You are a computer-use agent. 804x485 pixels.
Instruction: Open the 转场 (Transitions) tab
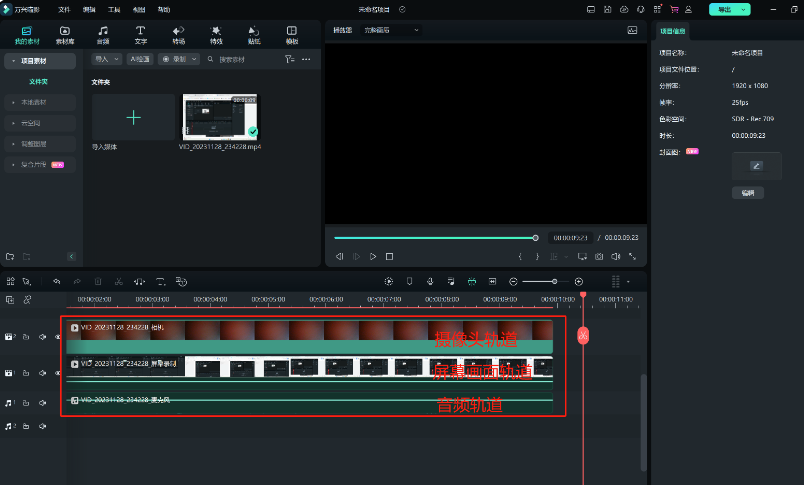click(178, 35)
